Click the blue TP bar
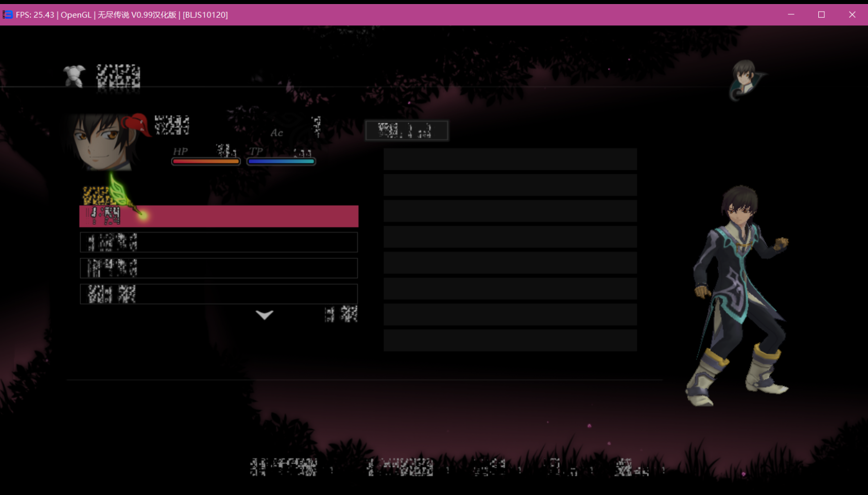Image resolution: width=868 pixels, height=495 pixels. (x=281, y=161)
